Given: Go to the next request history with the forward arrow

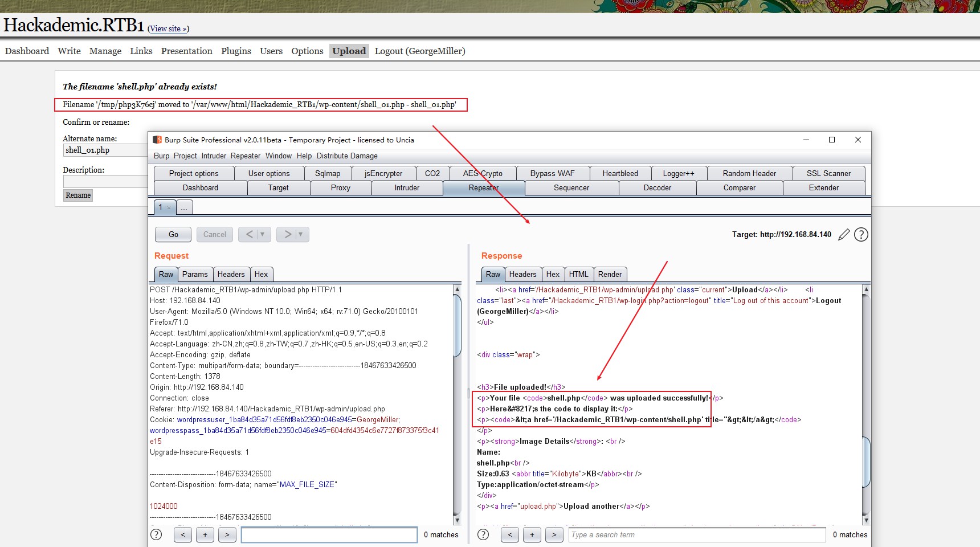Looking at the screenshot, I should click(288, 234).
